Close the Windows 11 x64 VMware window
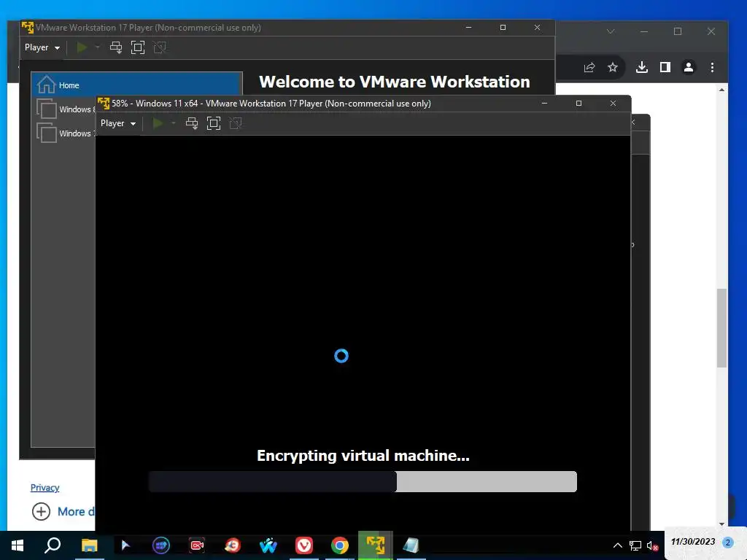 coord(613,104)
